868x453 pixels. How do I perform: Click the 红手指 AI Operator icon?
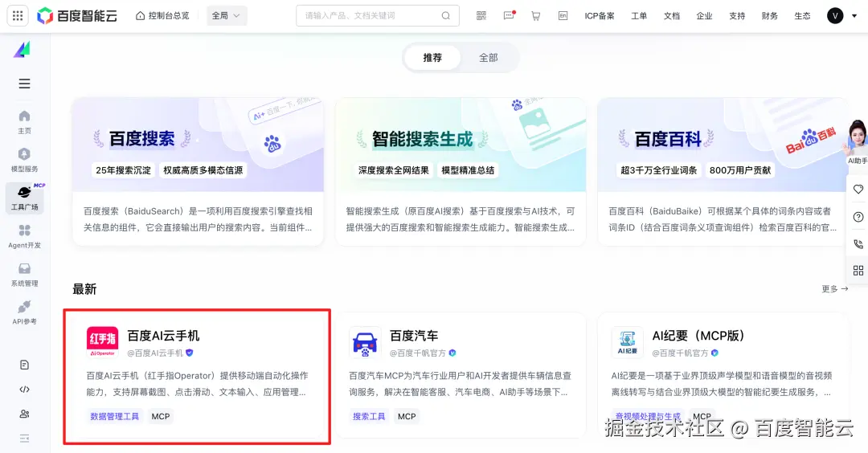tap(102, 342)
